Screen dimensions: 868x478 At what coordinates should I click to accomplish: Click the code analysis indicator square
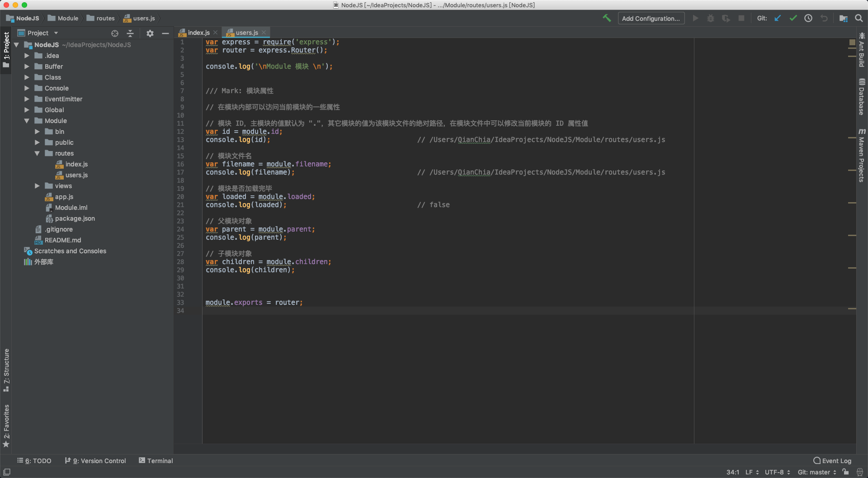coord(852,42)
